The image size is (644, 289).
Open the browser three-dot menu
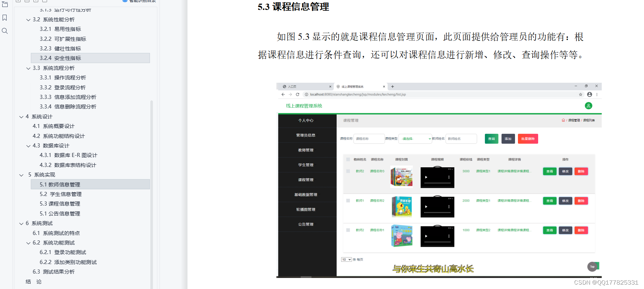(597, 94)
